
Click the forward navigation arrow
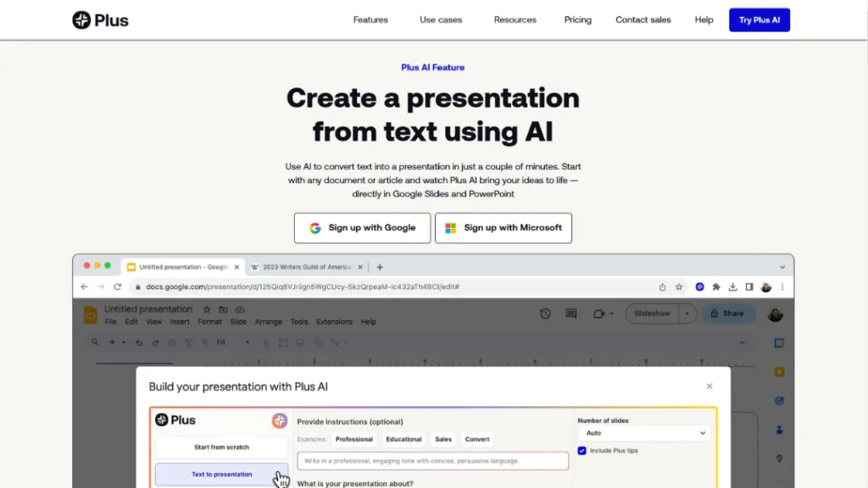point(101,286)
